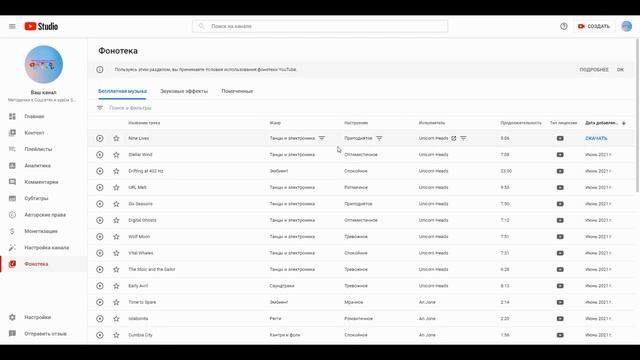
Task: Click the license type icon for Drifting at 432 Hz
Action: point(560,171)
